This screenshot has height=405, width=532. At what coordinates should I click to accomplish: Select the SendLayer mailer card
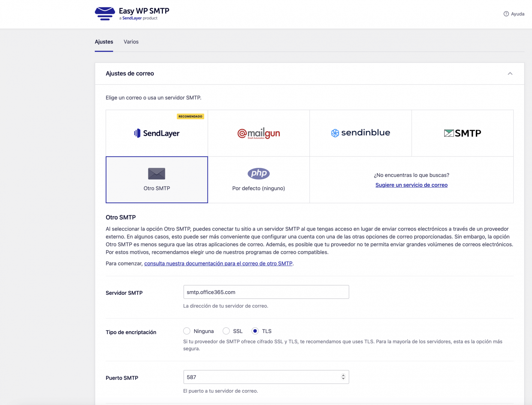click(x=157, y=133)
